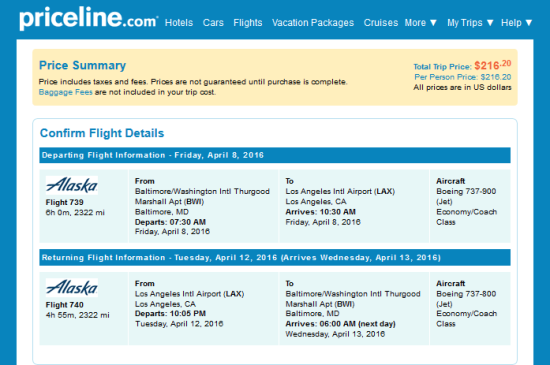
Task: Click the Baggage Fees link
Action: pos(65,92)
